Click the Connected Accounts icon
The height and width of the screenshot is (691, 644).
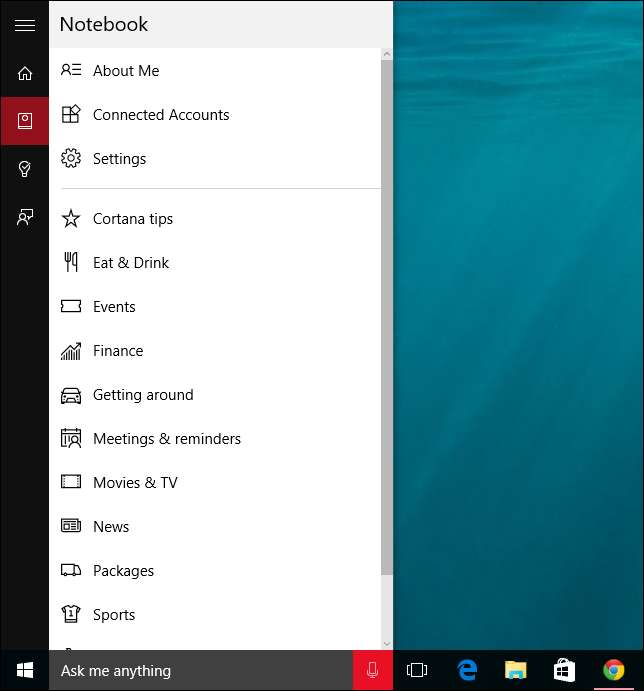pyautogui.click(x=71, y=114)
